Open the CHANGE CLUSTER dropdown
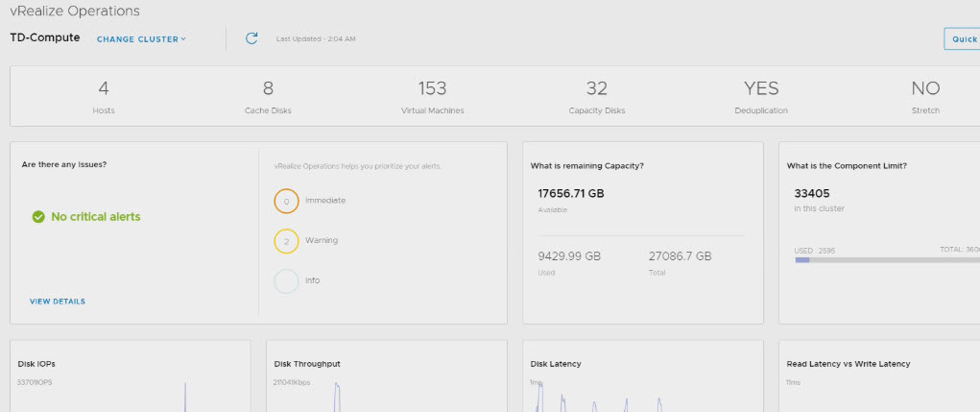The height and width of the screenshot is (412, 980). [140, 39]
